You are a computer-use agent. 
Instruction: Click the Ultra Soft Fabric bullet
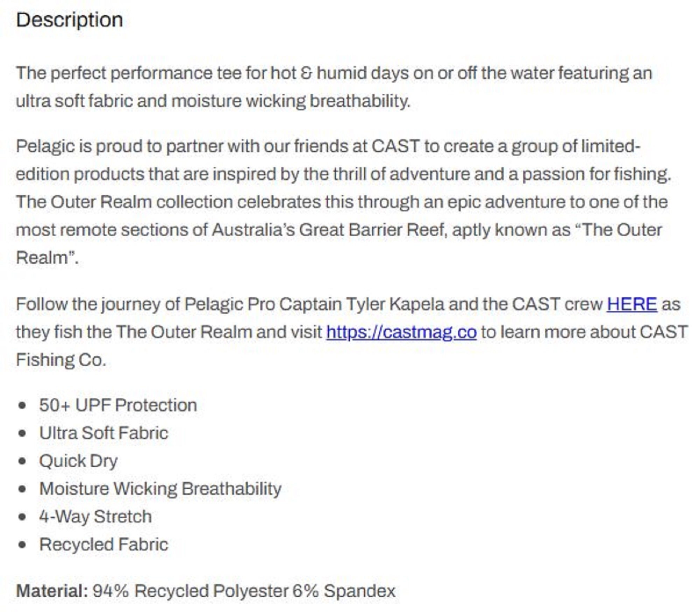tap(104, 433)
